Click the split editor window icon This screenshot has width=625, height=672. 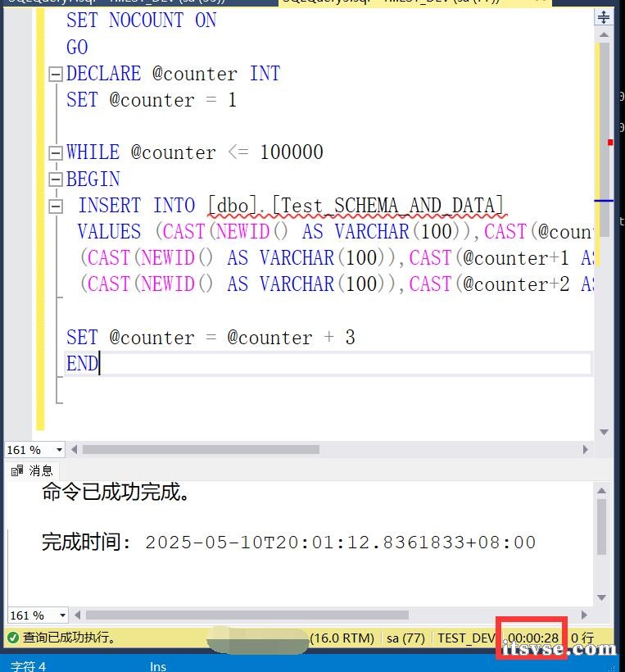[x=604, y=17]
